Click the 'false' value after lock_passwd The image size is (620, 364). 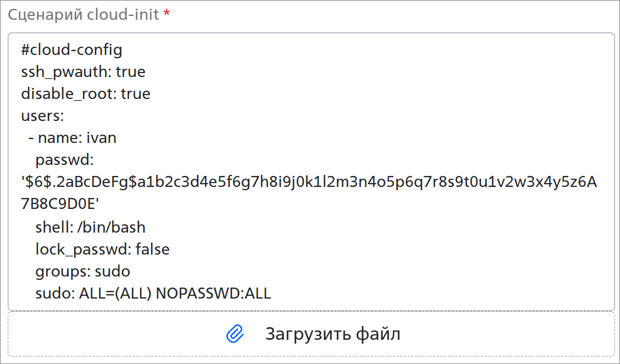tap(152, 250)
